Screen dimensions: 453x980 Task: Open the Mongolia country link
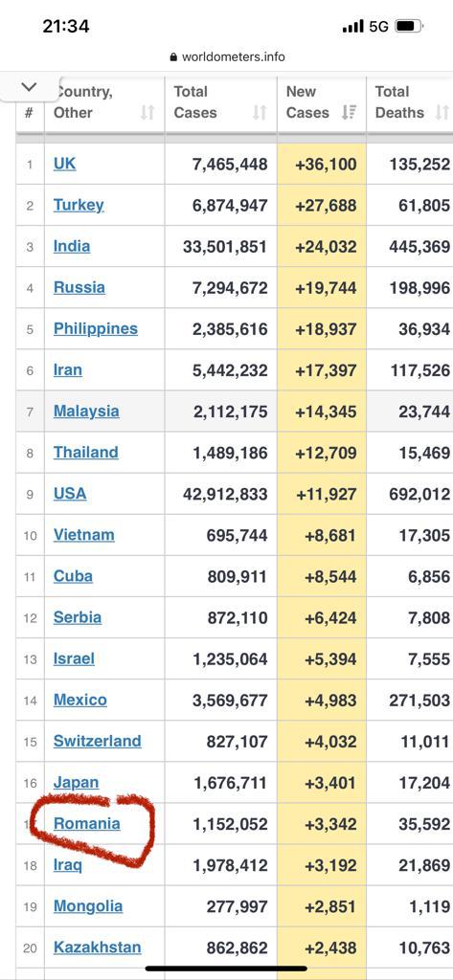pos(87,906)
